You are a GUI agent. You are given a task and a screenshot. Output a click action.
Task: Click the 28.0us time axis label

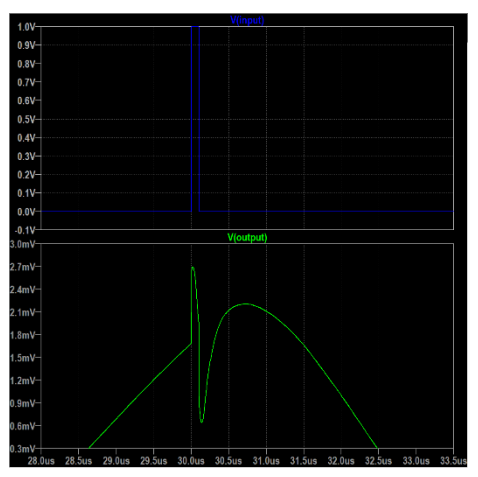(41, 461)
